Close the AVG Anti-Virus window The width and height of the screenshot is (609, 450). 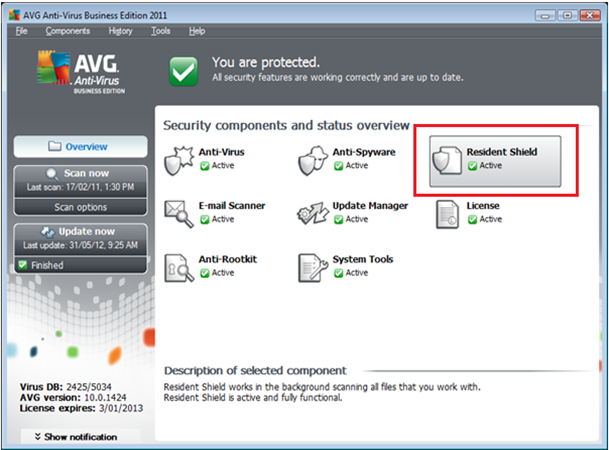pyautogui.click(x=590, y=16)
